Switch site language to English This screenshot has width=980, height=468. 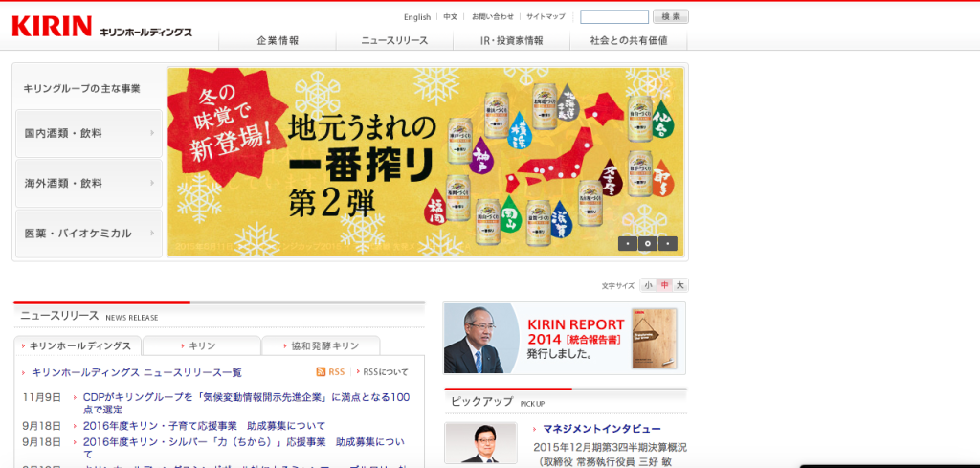416,17
